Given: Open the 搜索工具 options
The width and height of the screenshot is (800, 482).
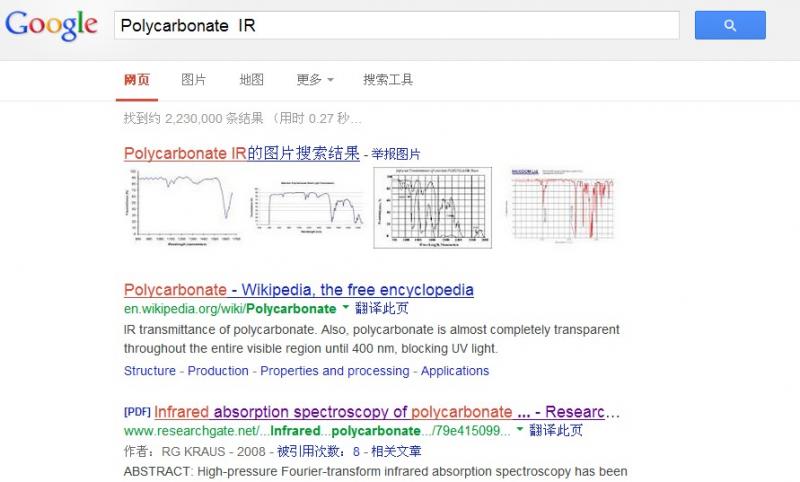Looking at the screenshot, I should point(388,80).
